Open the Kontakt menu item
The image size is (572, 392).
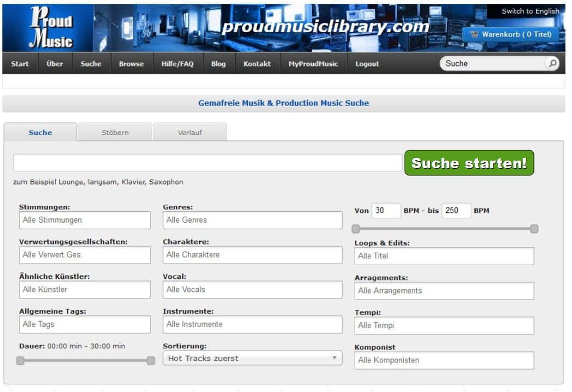(257, 64)
